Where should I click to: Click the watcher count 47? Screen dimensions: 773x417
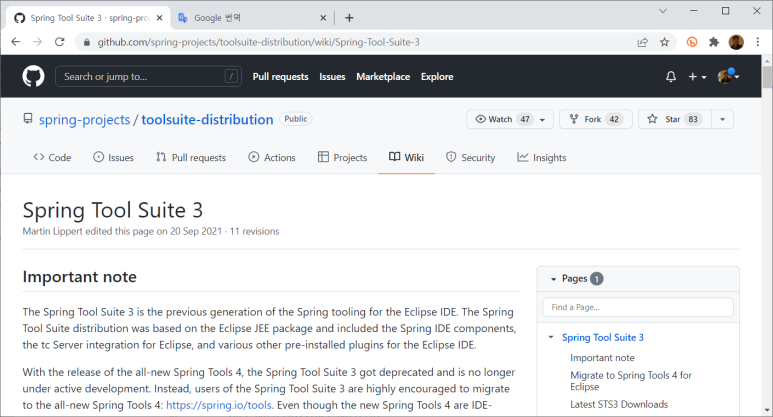pos(525,119)
